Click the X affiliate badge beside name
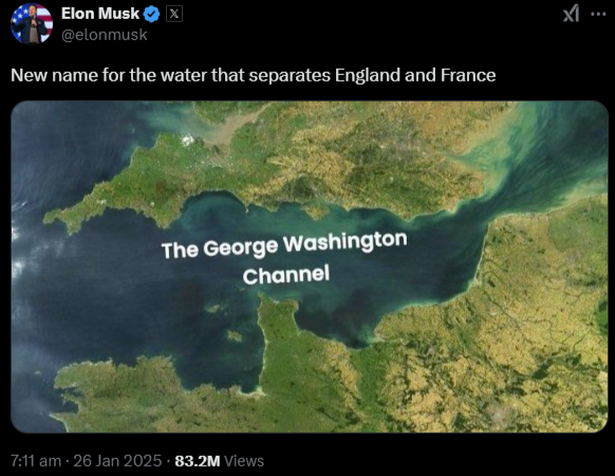 point(175,14)
